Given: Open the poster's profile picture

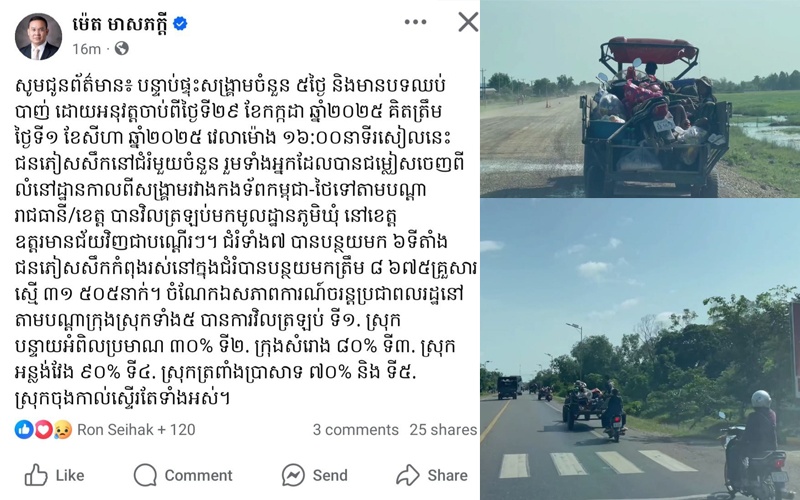Looking at the screenshot, I should tap(38, 37).
